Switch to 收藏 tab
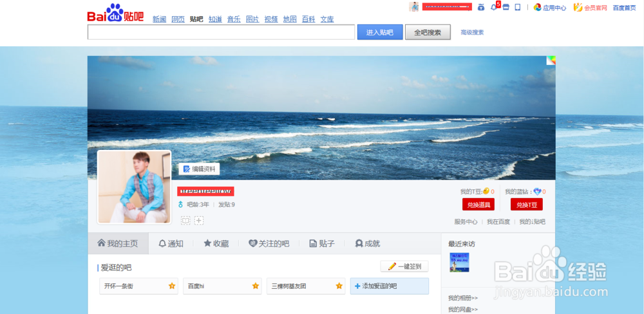This screenshot has width=644, height=314. click(x=216, y=243)
